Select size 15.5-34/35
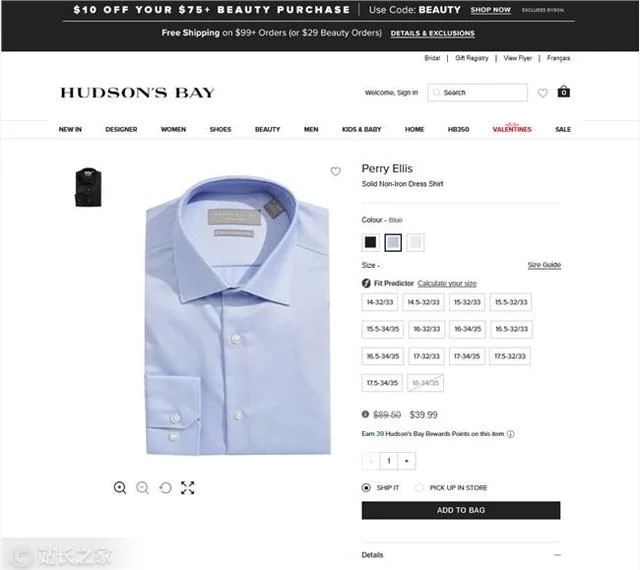The height and width of the screenshot is (570, 640). pos(382,329)
